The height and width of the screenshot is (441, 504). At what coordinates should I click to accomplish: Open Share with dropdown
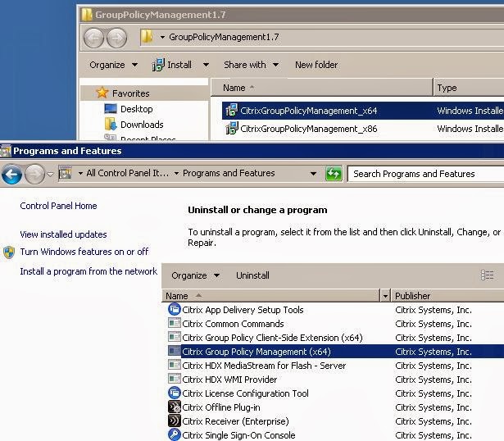251,65
